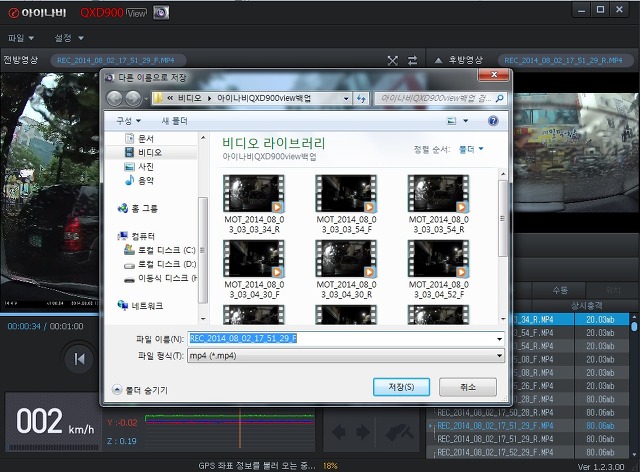This screenshot has width=640, height=472.
Task: Select 컴퓨터 in the navigation pane
Action: click(136, 236)
